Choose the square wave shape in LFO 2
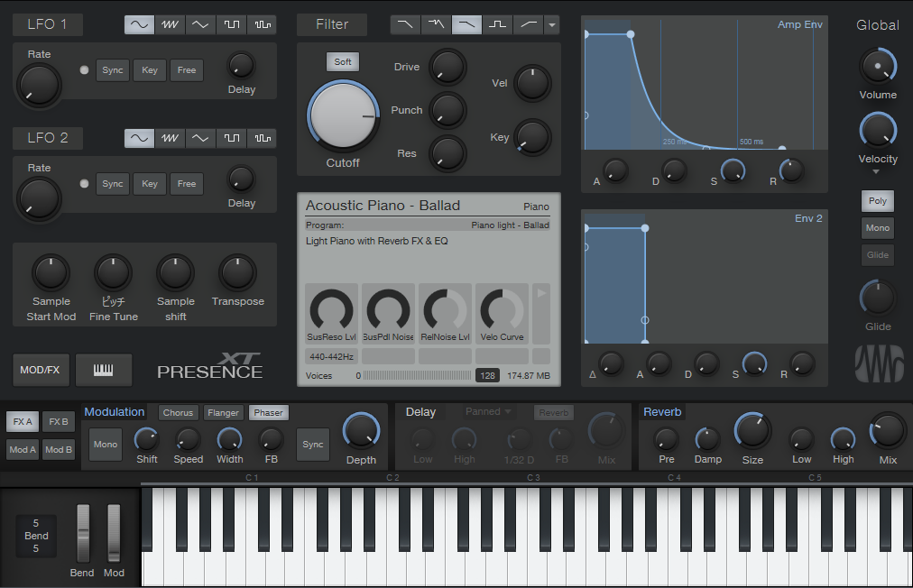The image size is (913, 588). tap(231, 138)
